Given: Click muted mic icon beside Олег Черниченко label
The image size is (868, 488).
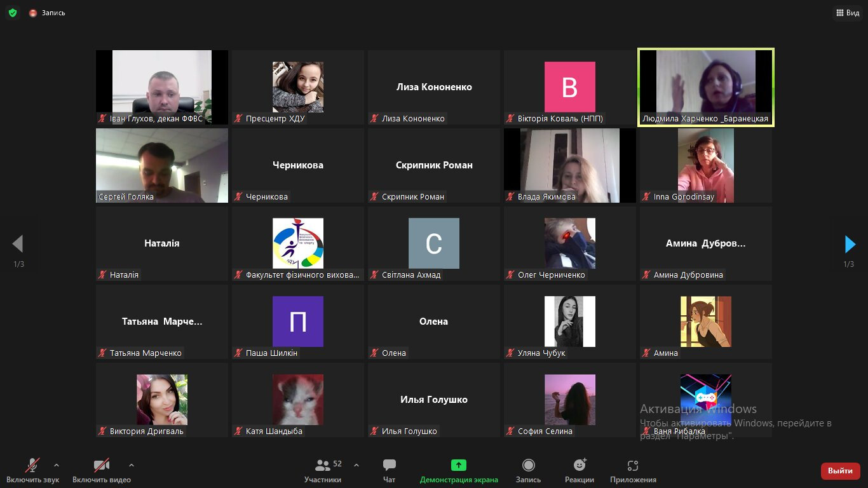Looking at the screenshot, I should (x=511, y=274).
